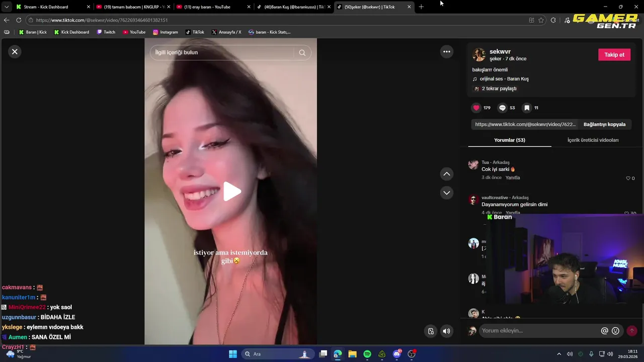Mention a user with @ icon

[604, 331]
